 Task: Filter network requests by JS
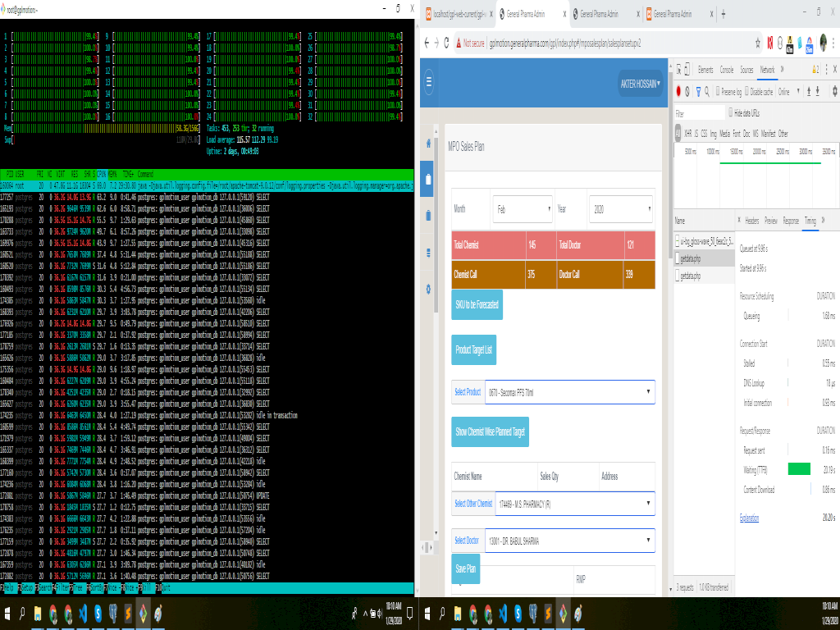coord(696,134)
